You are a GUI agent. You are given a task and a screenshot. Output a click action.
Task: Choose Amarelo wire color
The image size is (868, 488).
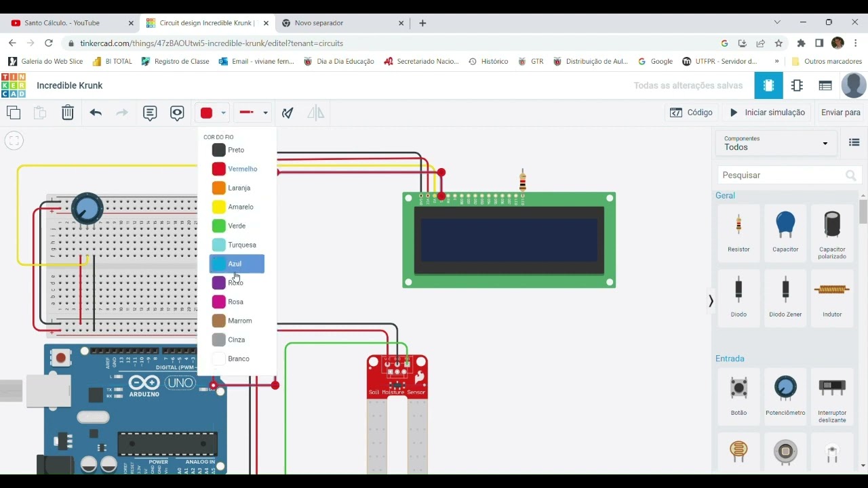point(237,207)
